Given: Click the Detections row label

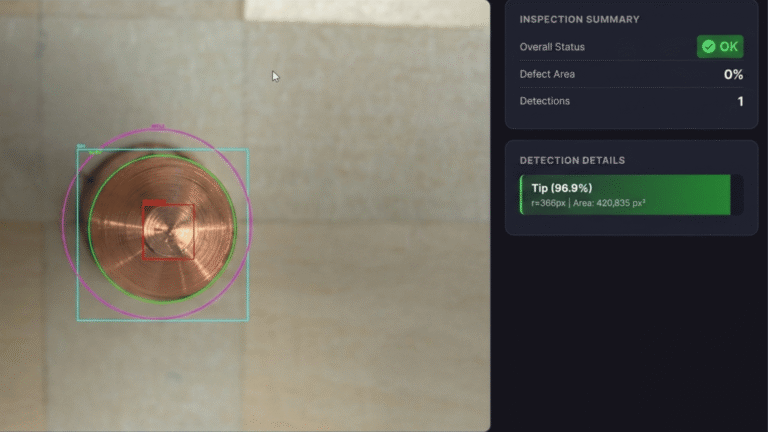Looking at the screenshot, I should point(545,101).
